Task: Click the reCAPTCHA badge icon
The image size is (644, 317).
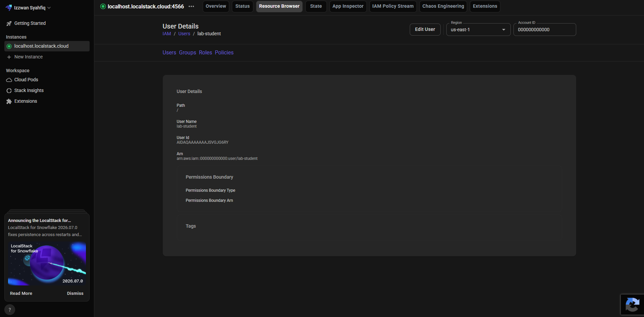Action: coord(632,305)
